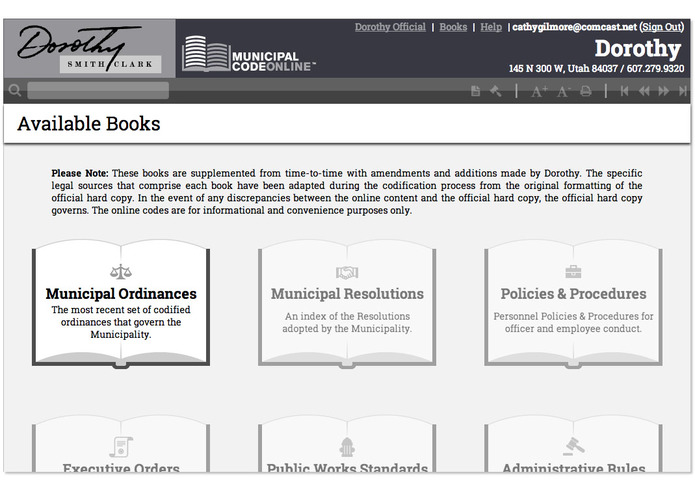Click the fast-forward next icon
This screenshot has width=695, height=494.
tap(664, 91)
